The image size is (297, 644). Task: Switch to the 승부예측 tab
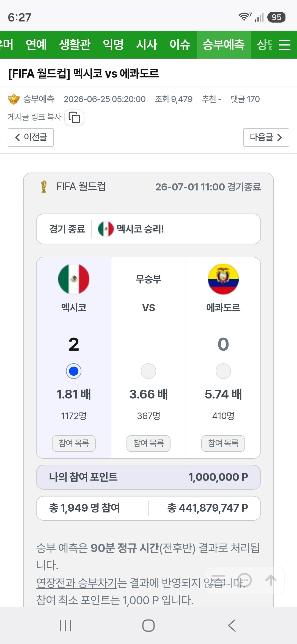(x=224, y=45)
